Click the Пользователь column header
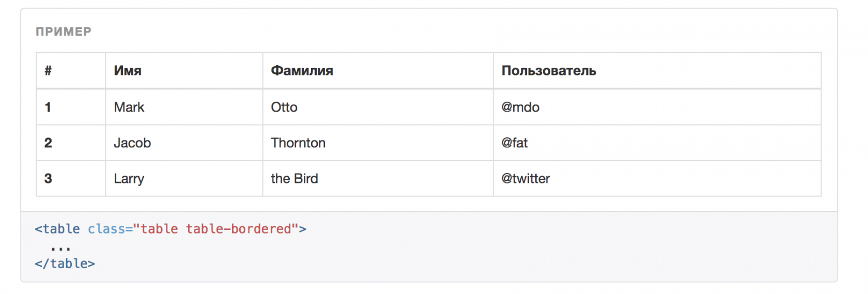868x294 pixels. point(549,71)
